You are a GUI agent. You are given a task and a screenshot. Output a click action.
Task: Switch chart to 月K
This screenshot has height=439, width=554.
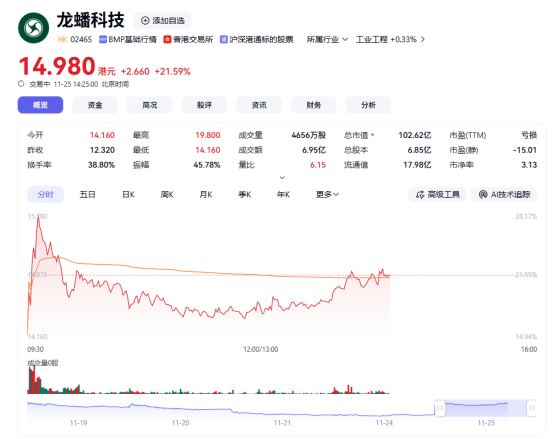pos(206,195)
